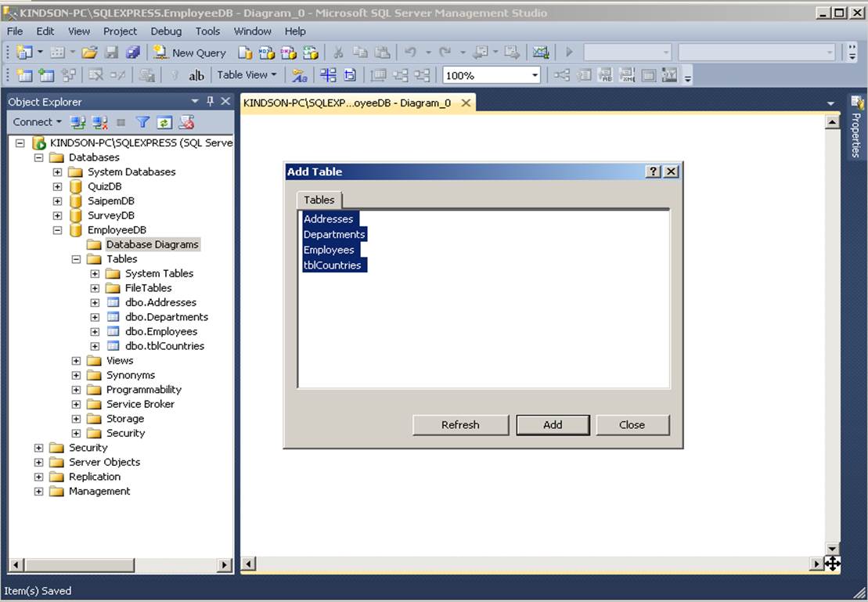Select the Cut icon in the toolbar

click(x=338, y=52)
